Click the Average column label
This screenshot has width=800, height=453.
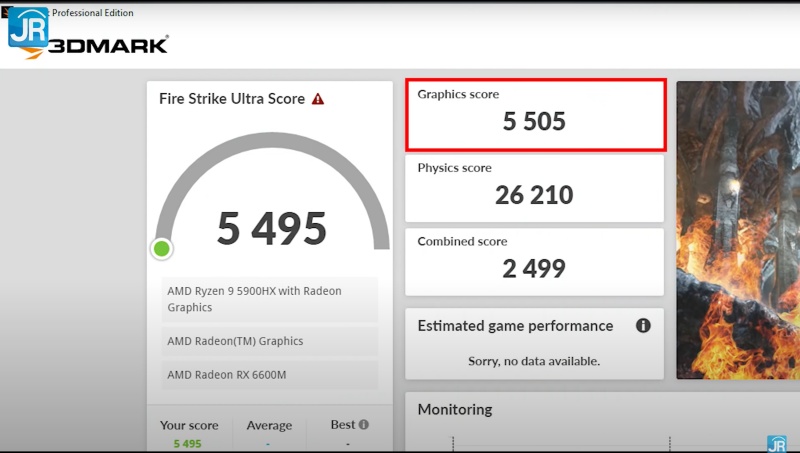coord(269,425)
